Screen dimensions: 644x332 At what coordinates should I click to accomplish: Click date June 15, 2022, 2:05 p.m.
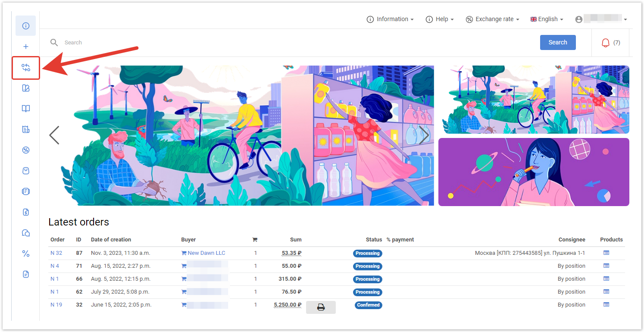pyautogui.click(x=121, y=305)
